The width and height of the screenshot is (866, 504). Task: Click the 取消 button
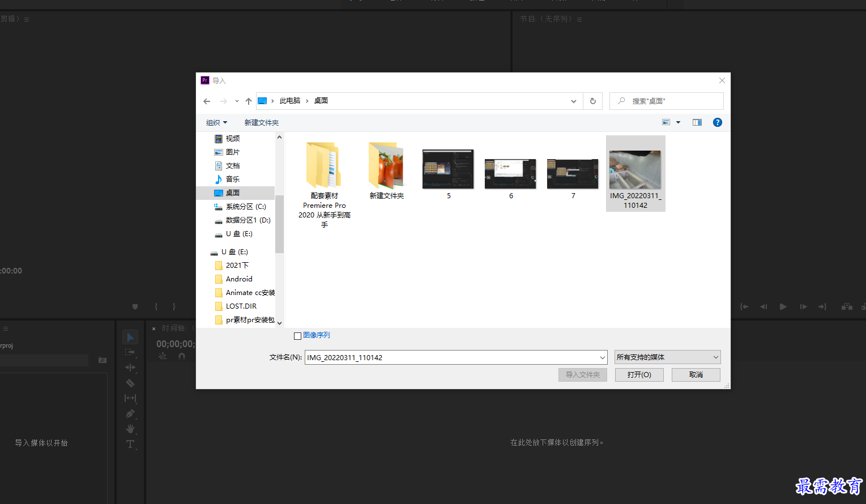pos(696,375)
